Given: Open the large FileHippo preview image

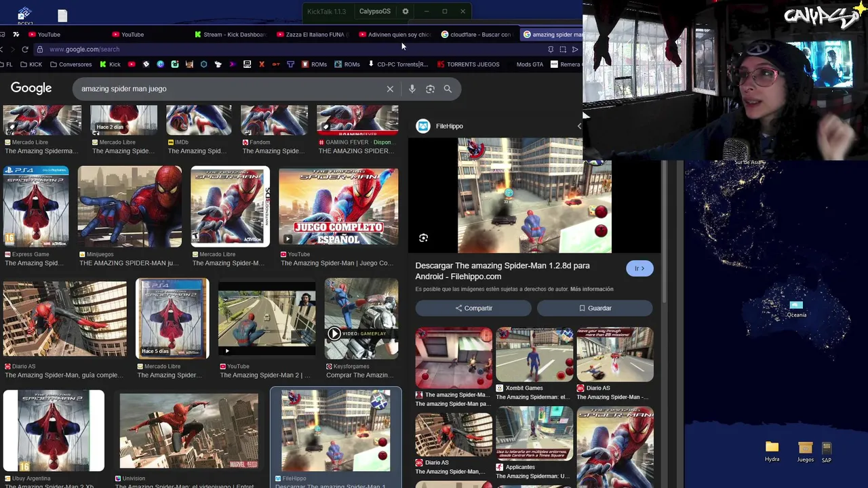Looking at the screenshot, I should (534, 196).
